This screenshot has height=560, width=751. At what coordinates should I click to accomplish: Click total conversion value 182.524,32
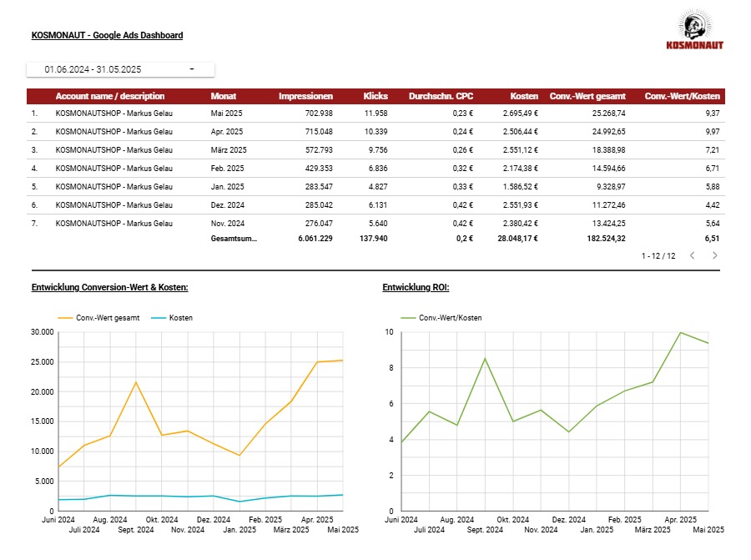click(x=607, y=239)
